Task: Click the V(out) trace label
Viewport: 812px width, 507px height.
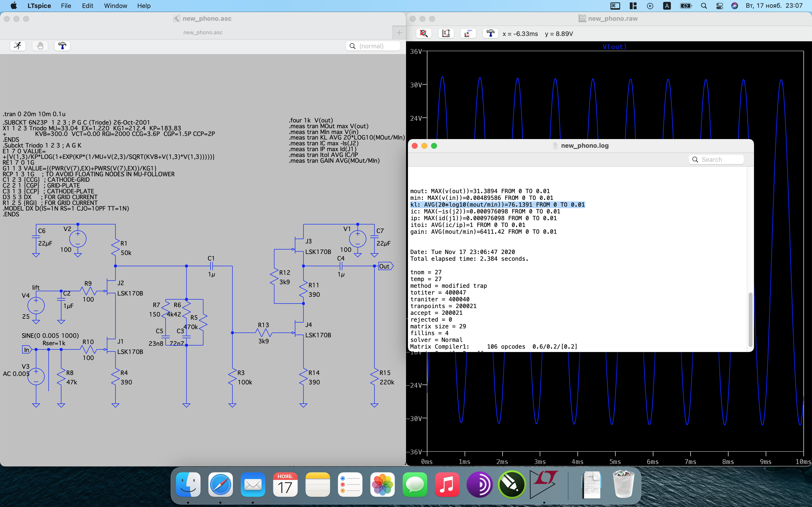Action: pyautogui.click(x=614, y=47)
